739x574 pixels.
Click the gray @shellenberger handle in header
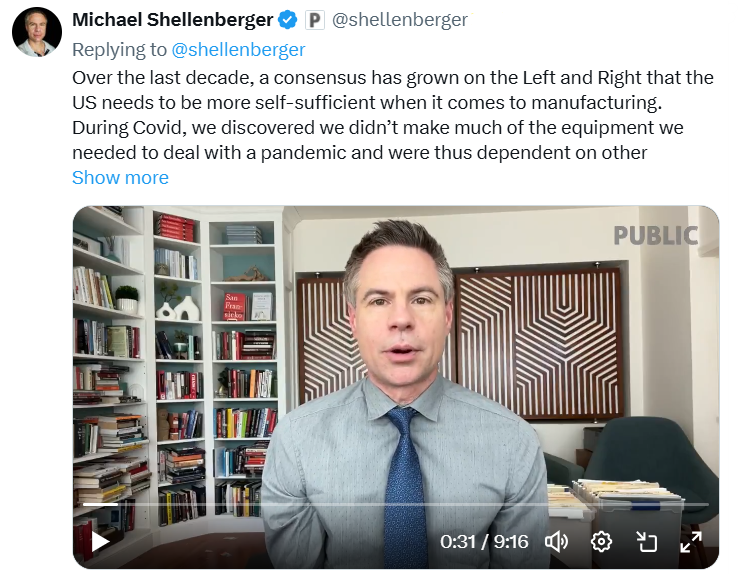click(400, 20)
